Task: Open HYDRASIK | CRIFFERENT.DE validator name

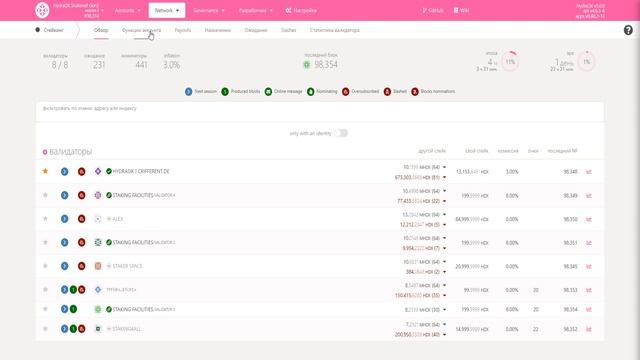Action: pyautogui.click(x=141, y=171)
